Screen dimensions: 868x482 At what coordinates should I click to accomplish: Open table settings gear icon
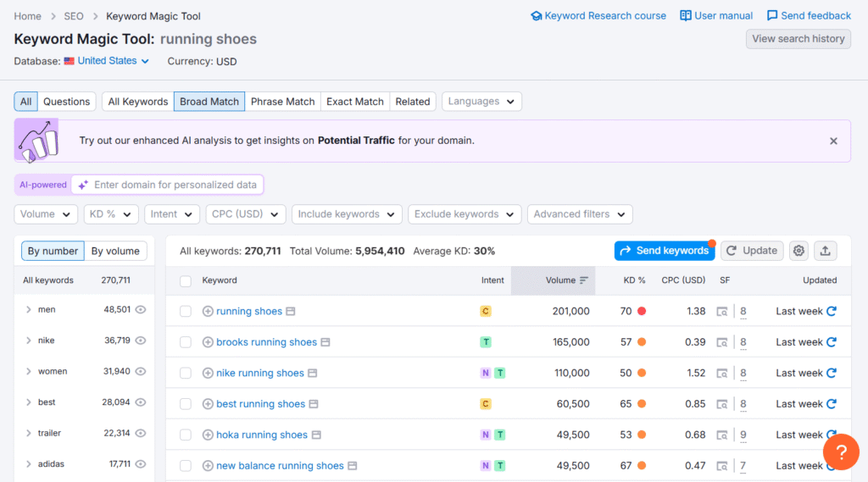(798, 251)
